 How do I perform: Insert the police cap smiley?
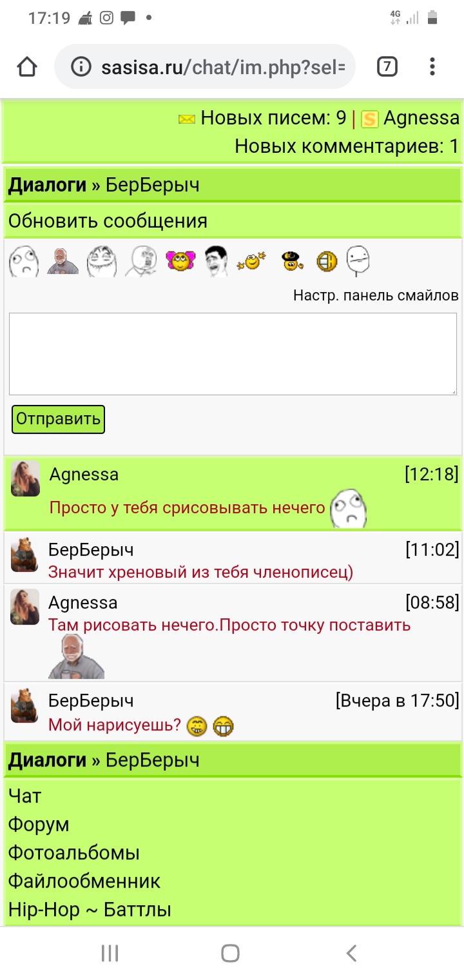click(292, 261)
